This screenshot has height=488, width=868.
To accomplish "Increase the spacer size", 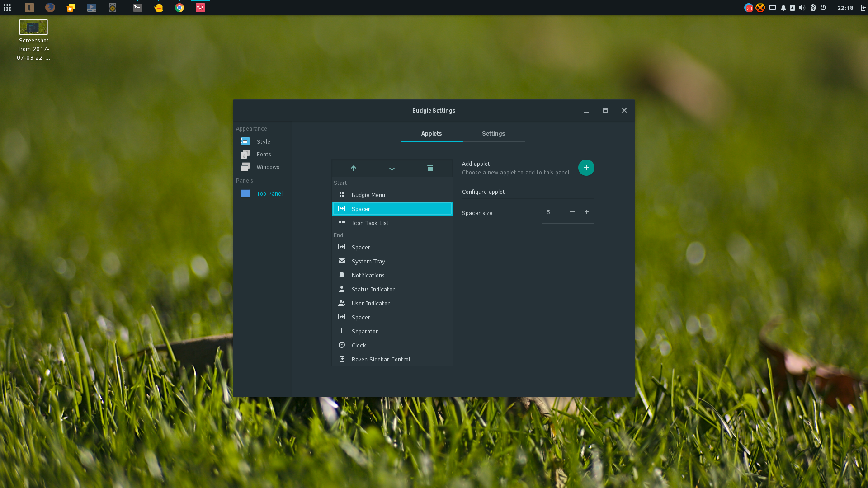I will tap(587, 212).
